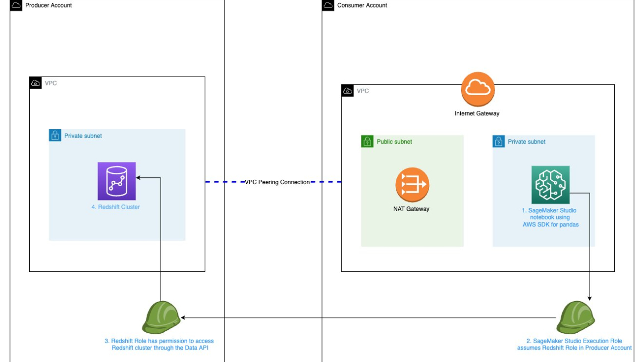Select the "4. Redshift Cluster" caption
The width and height of the screenshot is (644, 362).
coord(115,207)
